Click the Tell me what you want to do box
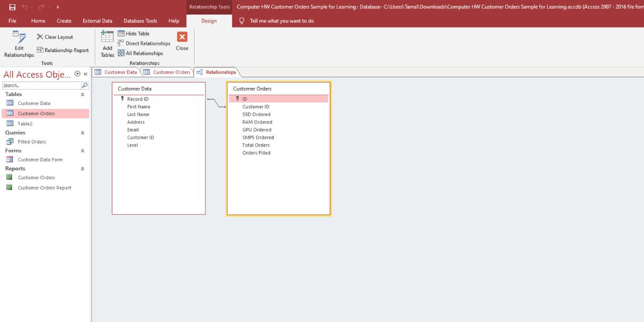Screen dimensions: 644x322 pyautogui.click(x=282, y=21)
